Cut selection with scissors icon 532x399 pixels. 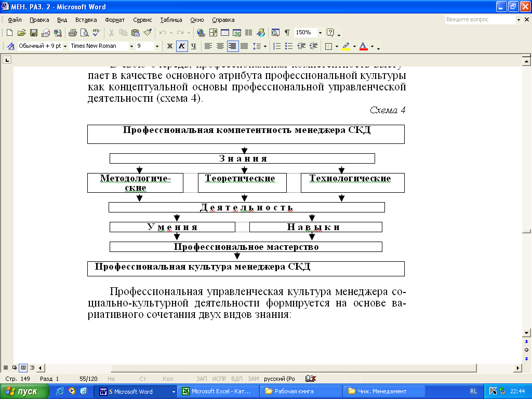[111, 33]
